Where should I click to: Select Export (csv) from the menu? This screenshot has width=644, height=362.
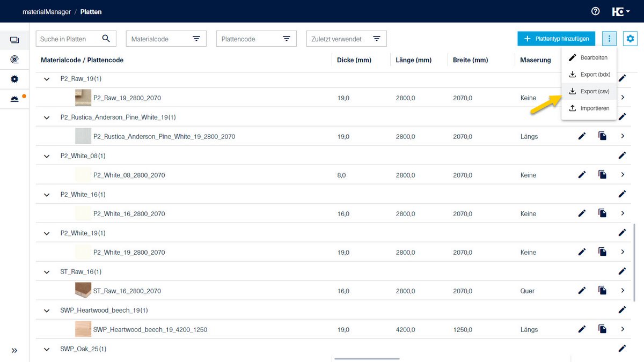(x=589, y=91)
